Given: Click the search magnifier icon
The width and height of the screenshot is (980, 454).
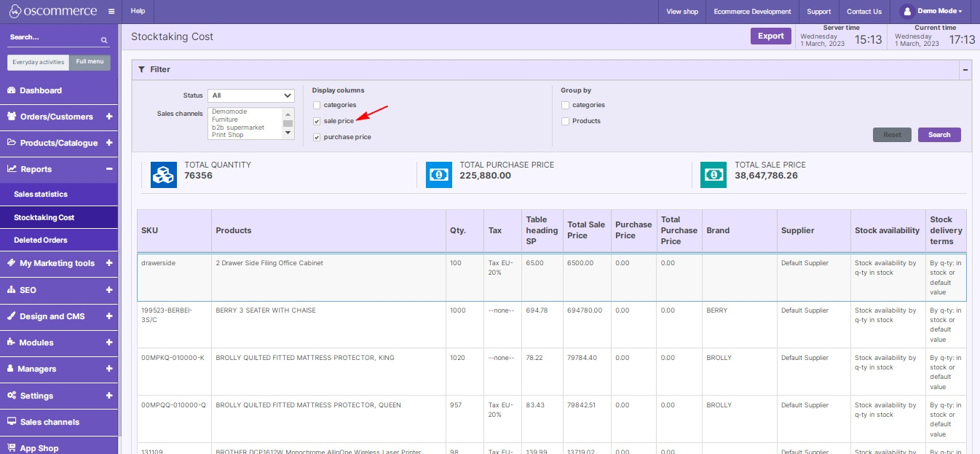Looking at the screenshot, I should [104, 40].
